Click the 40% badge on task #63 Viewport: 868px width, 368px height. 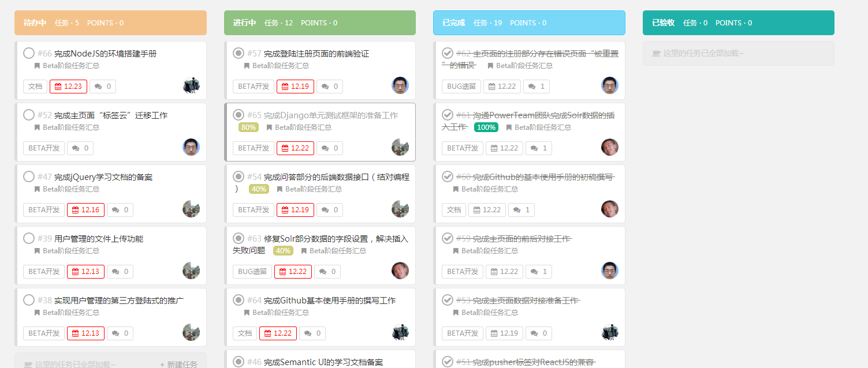click(283, 251)
